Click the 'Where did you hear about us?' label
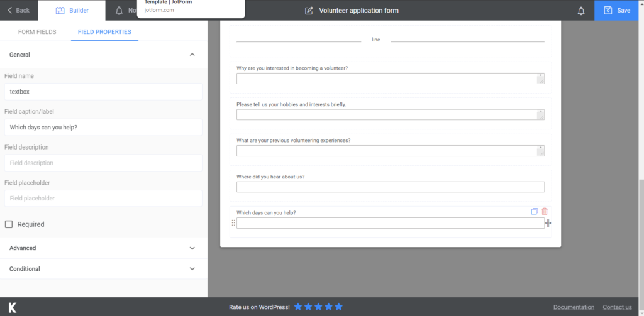644x316 pixels. (x=270, y=177)
